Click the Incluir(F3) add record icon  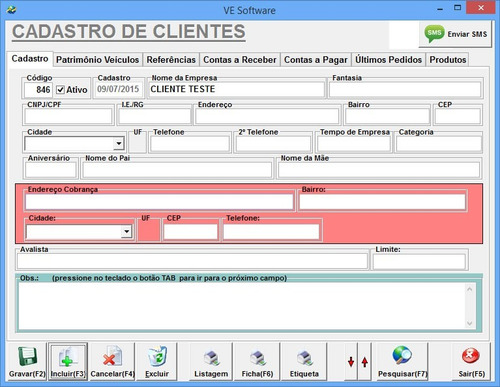click(68, 357)
